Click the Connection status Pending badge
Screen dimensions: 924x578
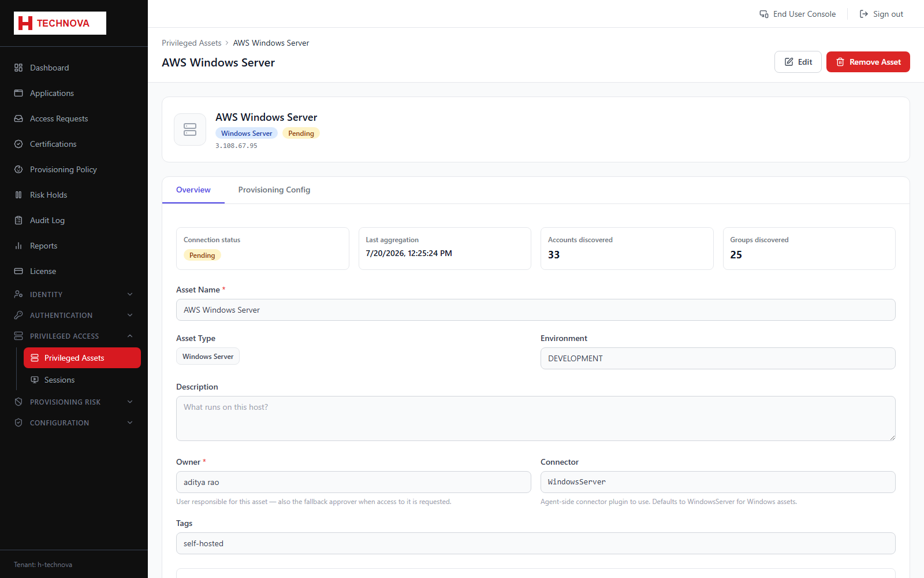click(x=202, y=255)
